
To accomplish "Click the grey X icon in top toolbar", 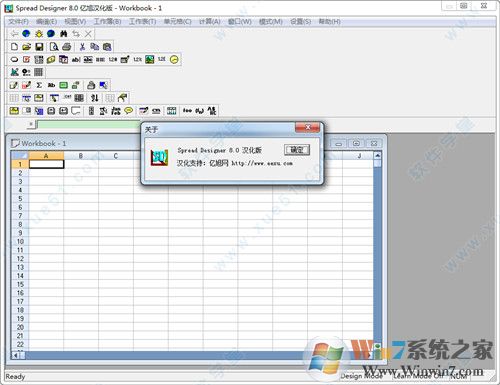I will tap(88, 34).
